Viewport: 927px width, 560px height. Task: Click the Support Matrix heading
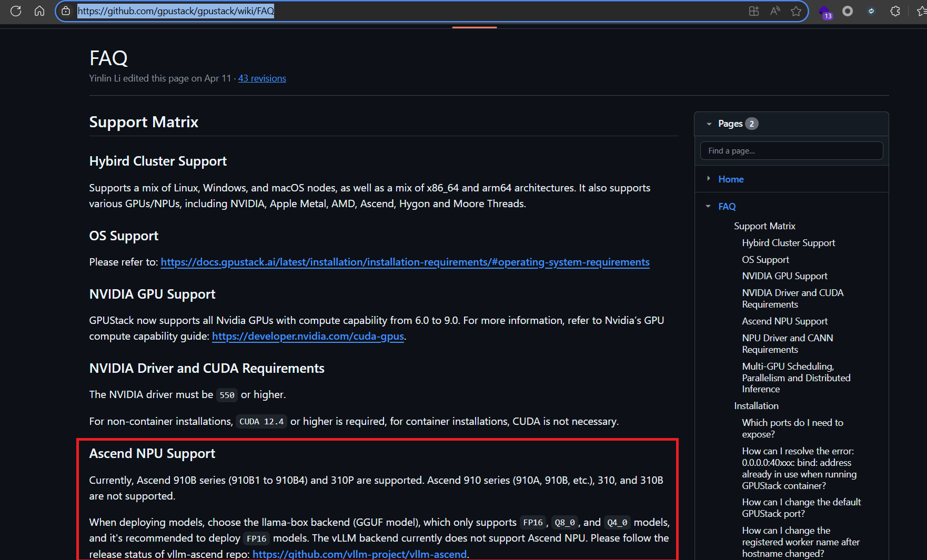coord(144,122)
